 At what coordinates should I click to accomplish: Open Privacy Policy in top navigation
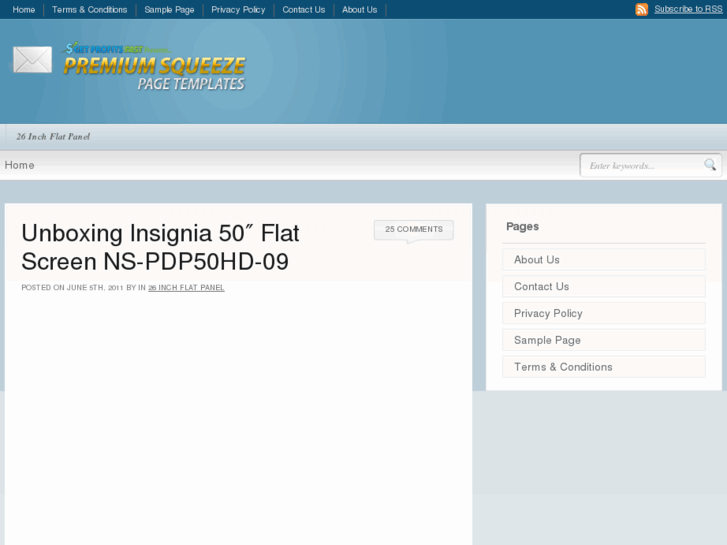[238, 10]
